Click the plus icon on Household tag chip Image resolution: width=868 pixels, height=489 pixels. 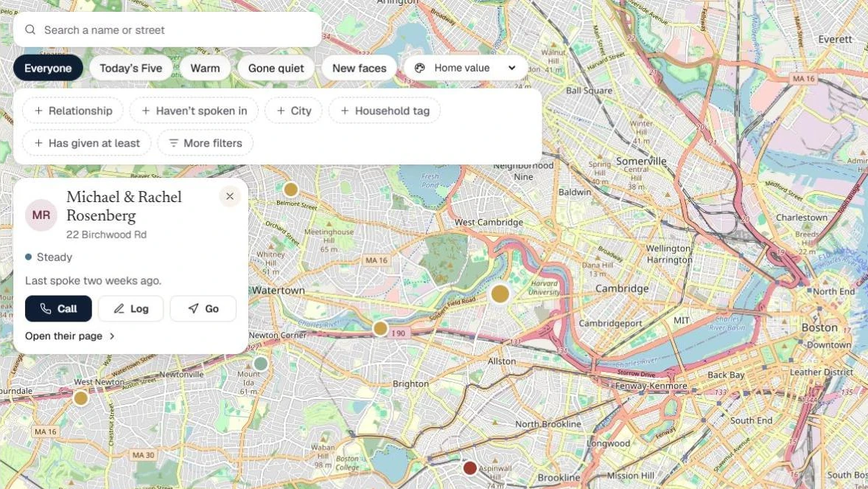point(344,111)
